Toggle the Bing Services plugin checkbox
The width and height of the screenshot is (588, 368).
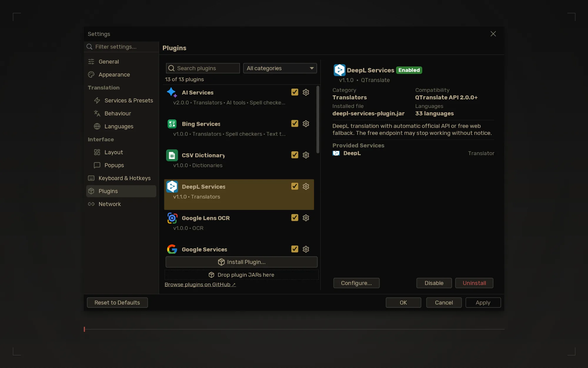click(x=295, y=124)
